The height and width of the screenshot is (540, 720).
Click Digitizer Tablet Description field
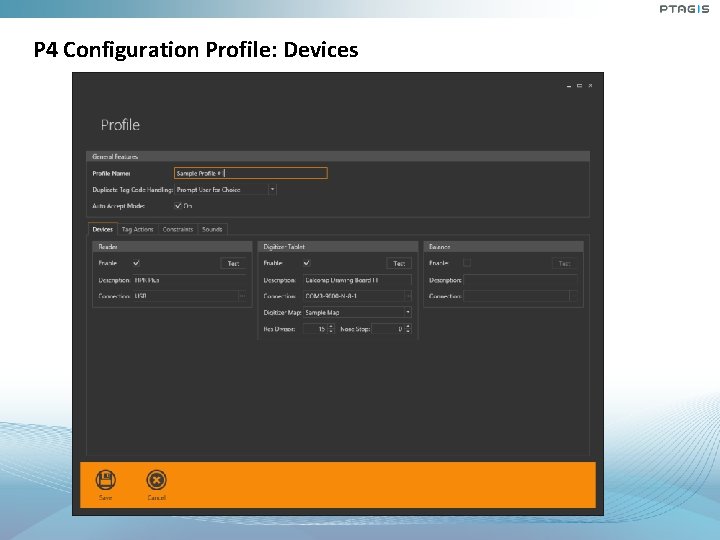click(357, 280)
